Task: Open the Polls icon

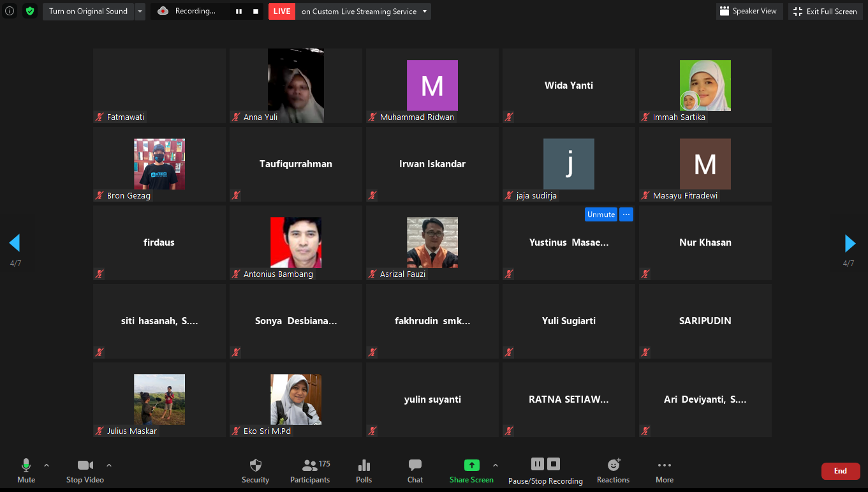Action: (364, 465)
